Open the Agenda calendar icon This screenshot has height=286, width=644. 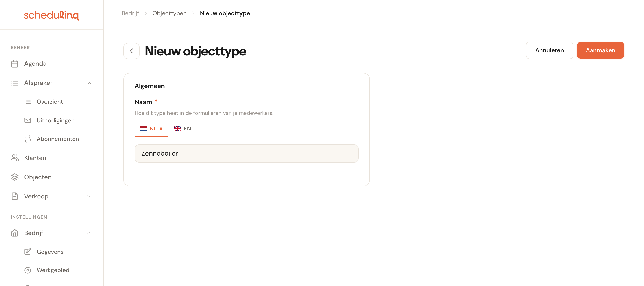[x=15, y=64]
